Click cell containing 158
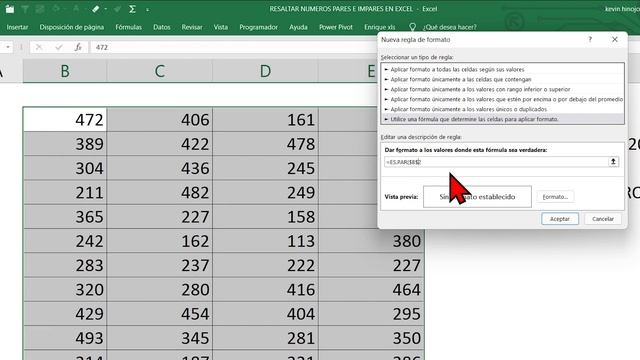The height and width of the screenshot is (360, 640). 265,217
